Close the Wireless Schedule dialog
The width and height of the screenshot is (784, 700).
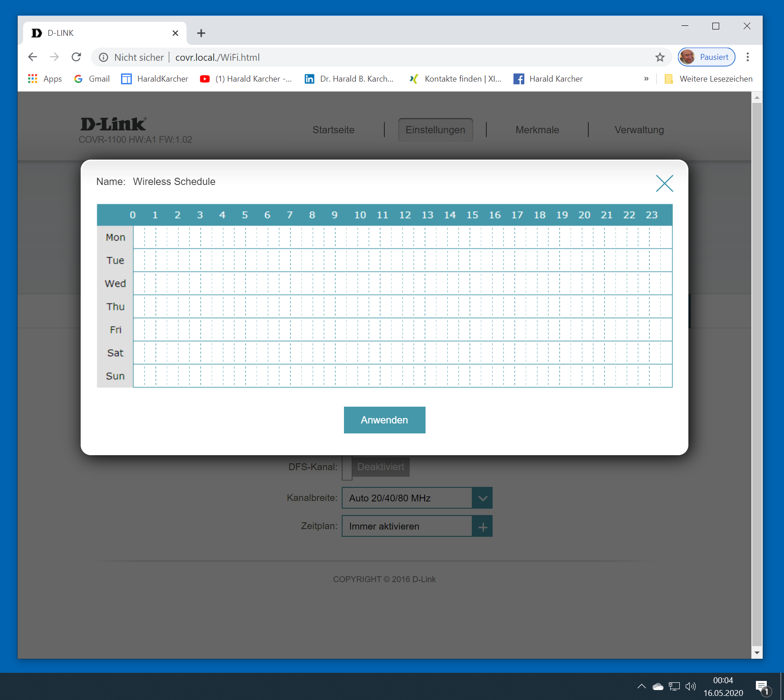tap(664, 183)
